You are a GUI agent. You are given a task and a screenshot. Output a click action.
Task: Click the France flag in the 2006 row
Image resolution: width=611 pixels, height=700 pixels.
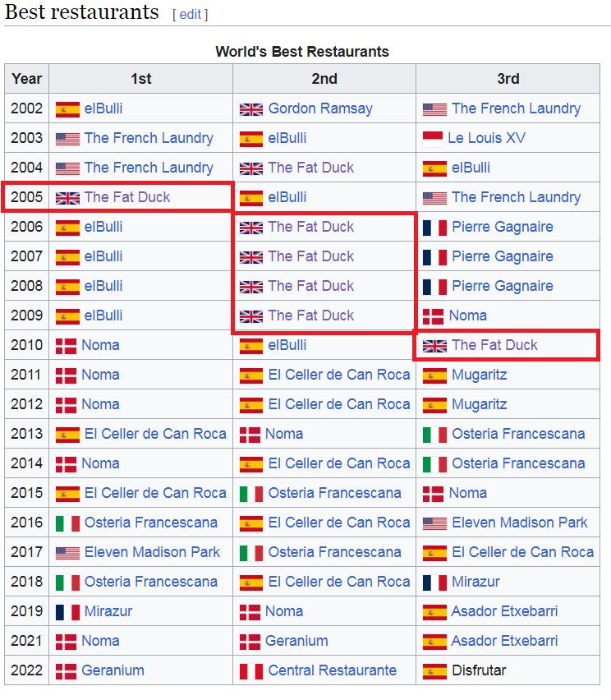tap(434, 228)
